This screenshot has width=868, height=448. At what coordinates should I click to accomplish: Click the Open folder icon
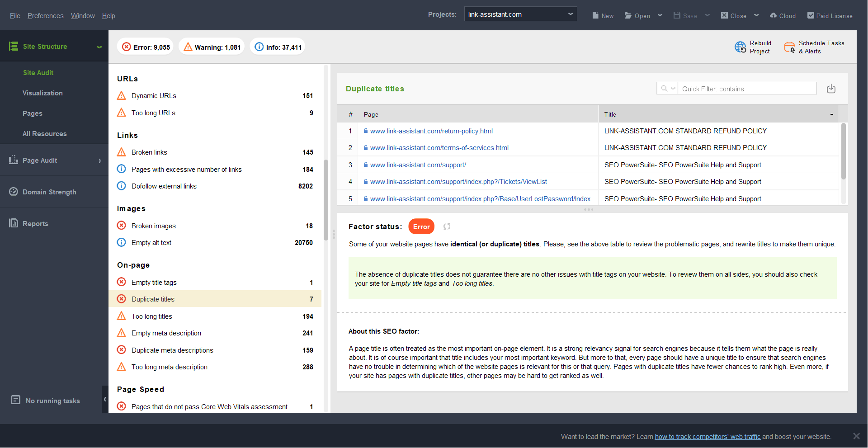(x=628, y=15)
